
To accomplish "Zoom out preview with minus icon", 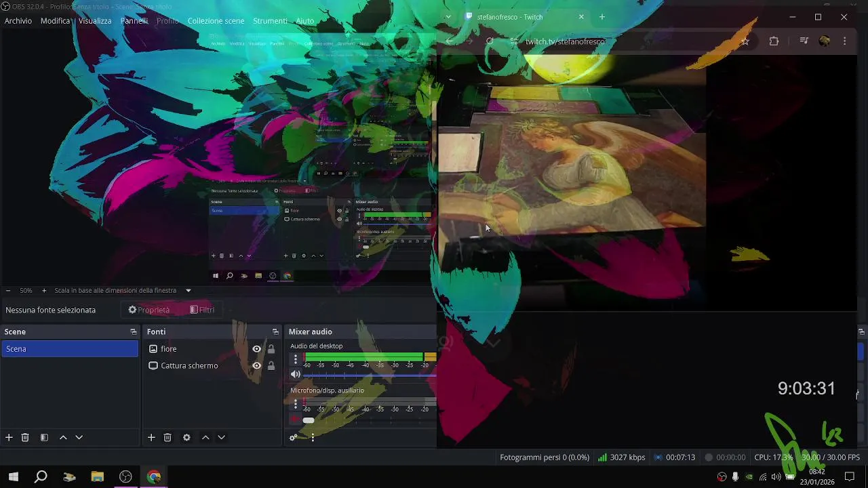I will pyautogui.click(x=8, y=291).
